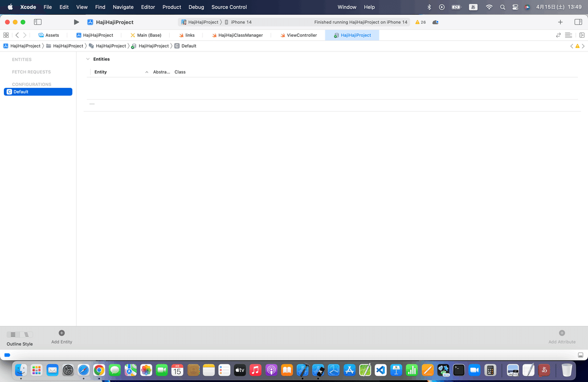Open Finder from the Dock
Viewport: 588px width, 382px height.
[x=21, y=370]
